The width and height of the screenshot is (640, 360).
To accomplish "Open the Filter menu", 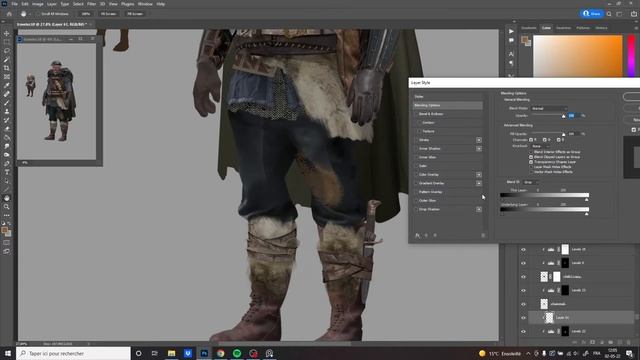I will pos(91,4).
